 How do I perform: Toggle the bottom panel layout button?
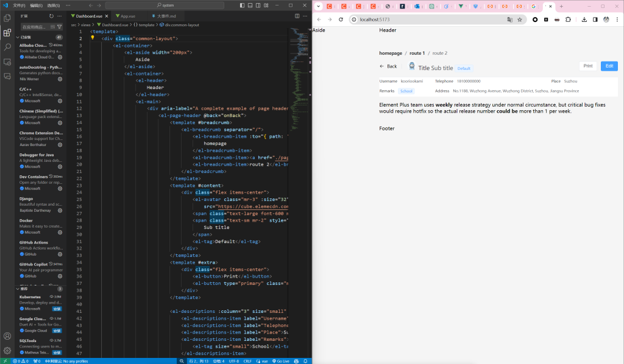click(249, 5)
